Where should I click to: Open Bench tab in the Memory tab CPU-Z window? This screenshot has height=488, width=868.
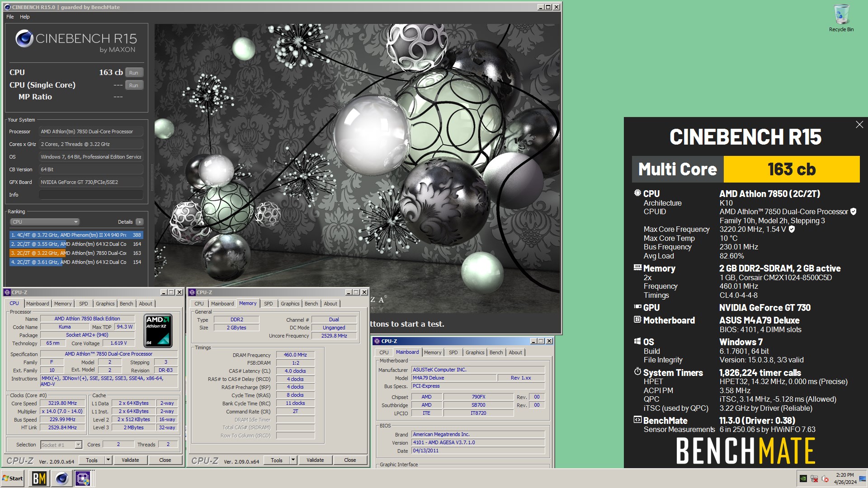[311, 304]
